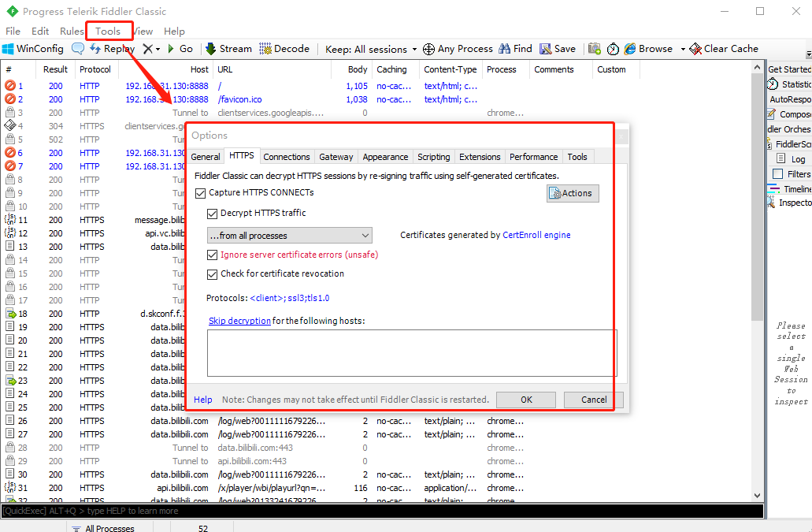Switch to Scripting tab in Options
This screenshot has height=532, width=812.
click(x=433, y=157)
